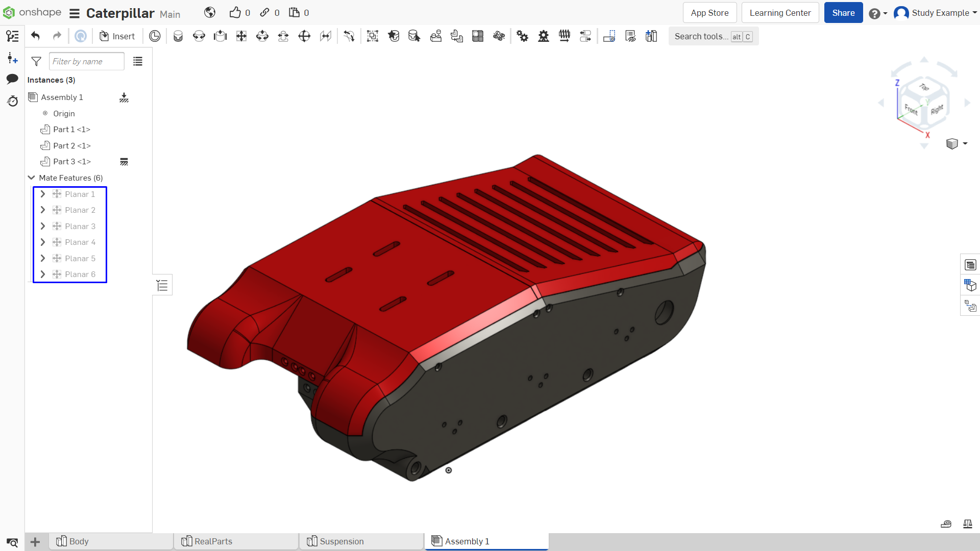Screen dimensions: 980x551
Task: Click the blue Share button
Action: tap(843, 13)
